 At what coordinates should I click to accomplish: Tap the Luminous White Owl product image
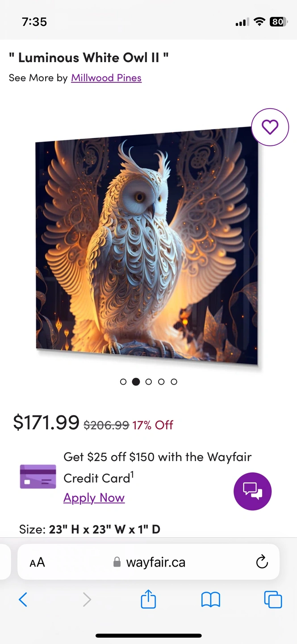tap(148, 246)
